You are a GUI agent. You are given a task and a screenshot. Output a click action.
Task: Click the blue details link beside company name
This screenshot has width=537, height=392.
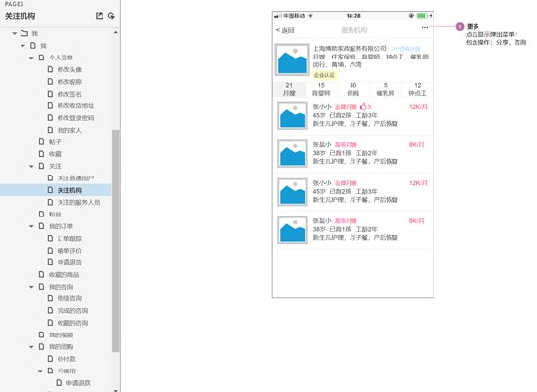click(406, 49)
